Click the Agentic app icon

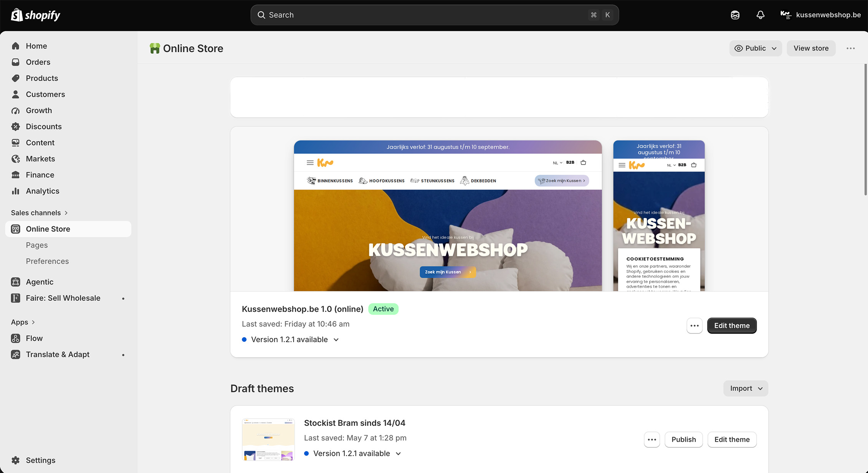(x=15, y=282)
